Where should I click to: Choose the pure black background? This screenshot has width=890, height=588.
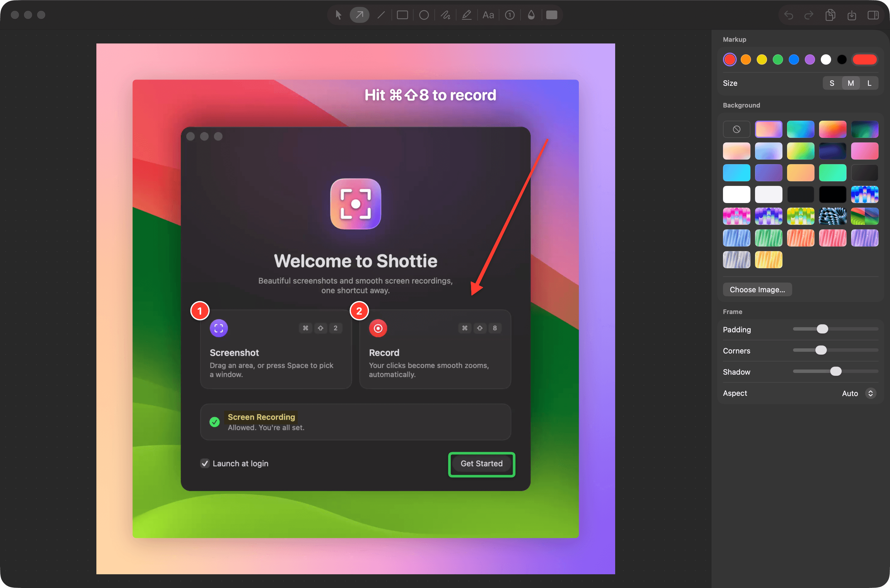pos(832,195)
